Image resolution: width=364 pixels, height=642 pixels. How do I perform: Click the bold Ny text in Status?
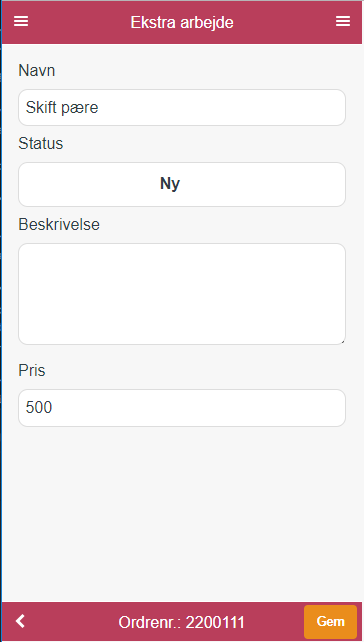coord(170,184)
